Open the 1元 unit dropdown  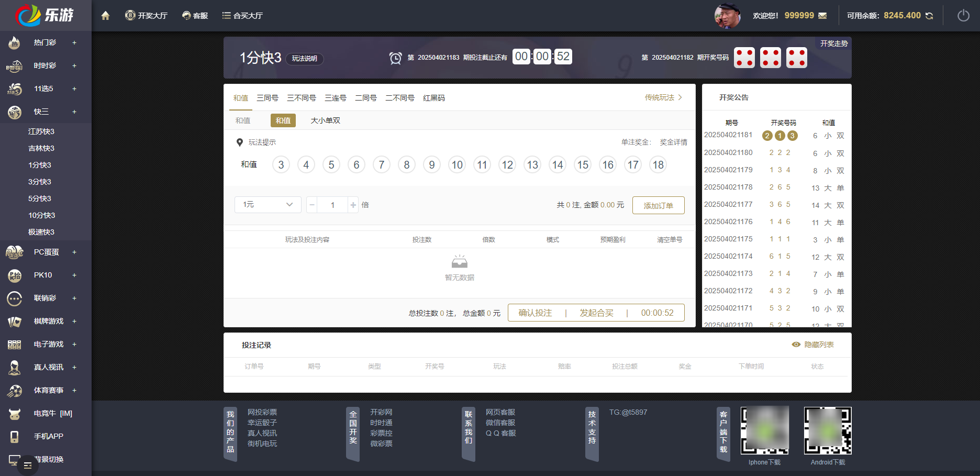(268, 204)
